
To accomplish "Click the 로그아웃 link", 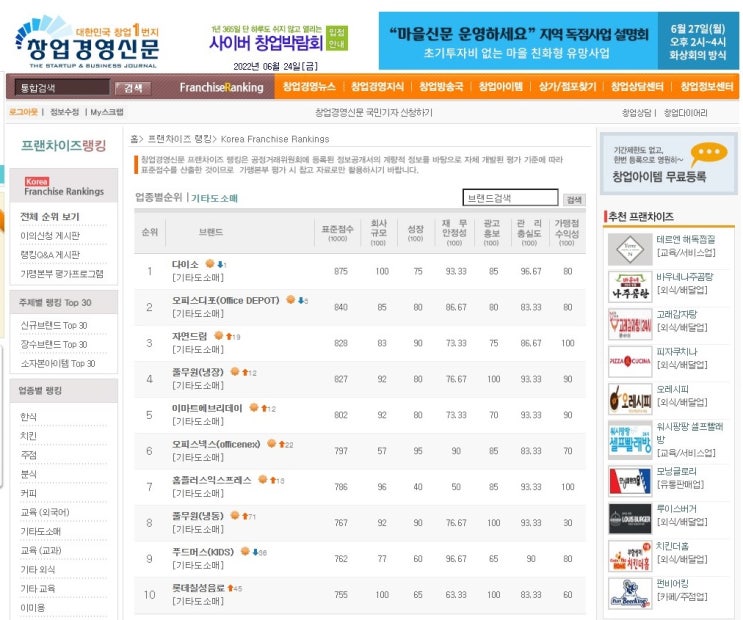I will tap(23, 112).
